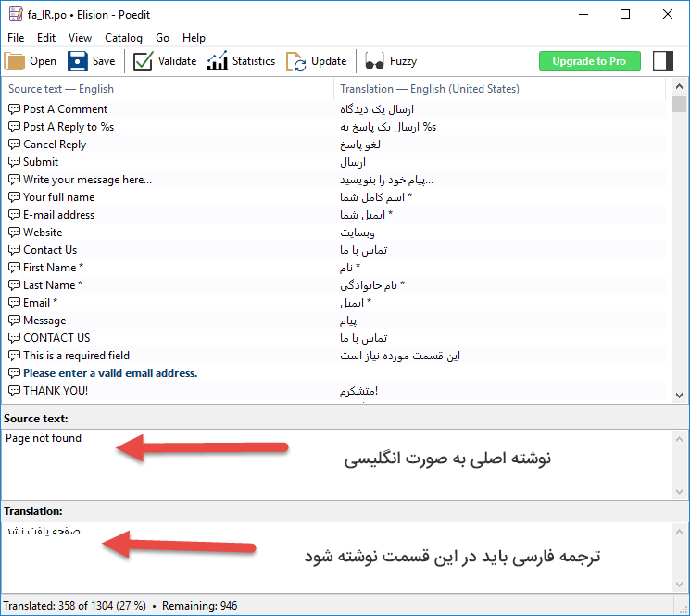This screenshot has height=616, width=690.
Task: Select the 'Email *' row
Action: click(334, 303)
